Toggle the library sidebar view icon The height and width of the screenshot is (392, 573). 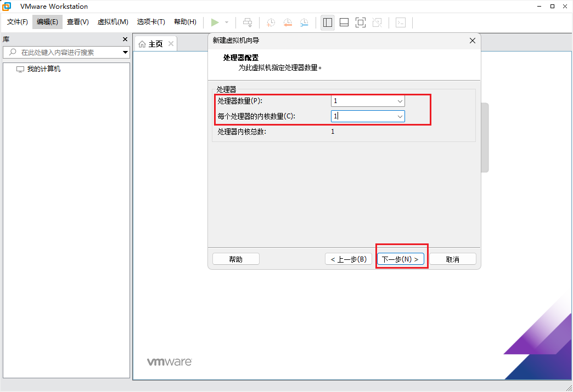tap(328, 22)
